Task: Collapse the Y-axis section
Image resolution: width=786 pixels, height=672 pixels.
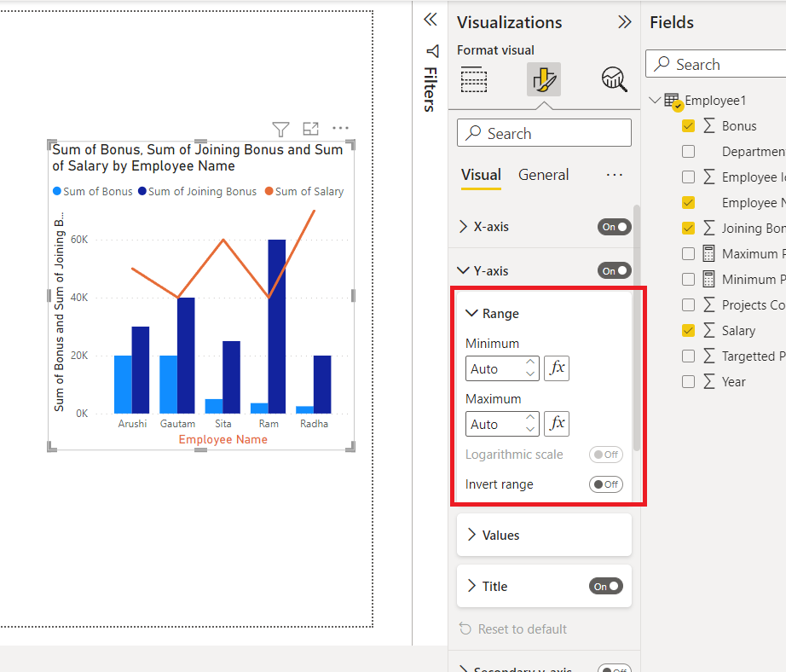Action: (x=463, y=271)
